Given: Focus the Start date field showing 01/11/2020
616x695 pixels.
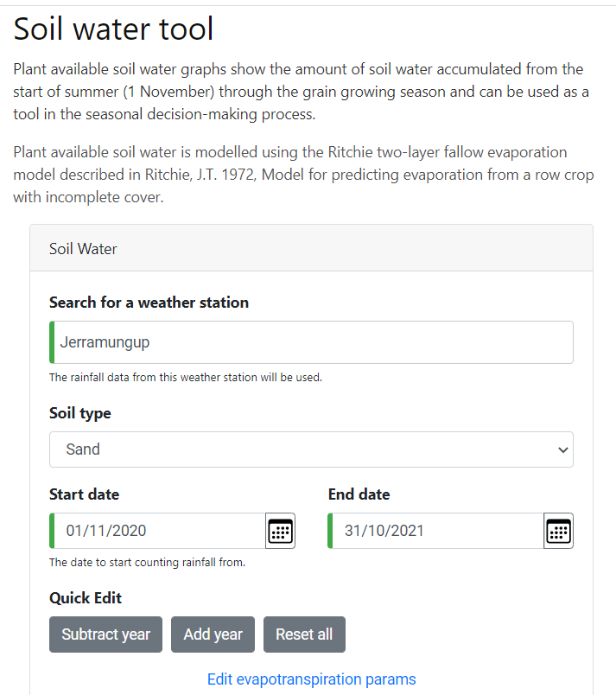Looking at the screenshot, I should [160, 531].
